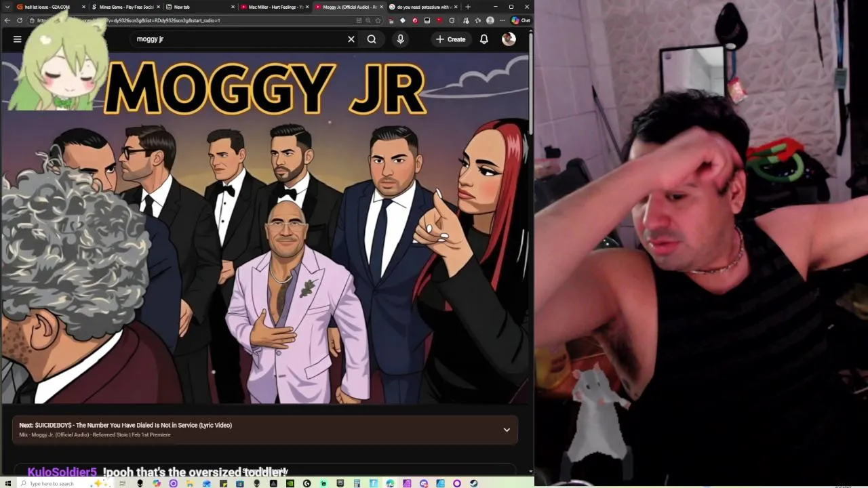Click chat username 'KuloSoldier5'
This screenshot has height=488, width=868.
click(62, 472)
